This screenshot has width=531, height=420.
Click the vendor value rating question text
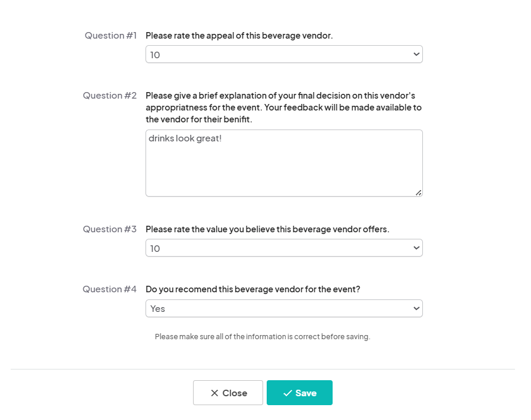pyautogui.click(x=267, y=229)
